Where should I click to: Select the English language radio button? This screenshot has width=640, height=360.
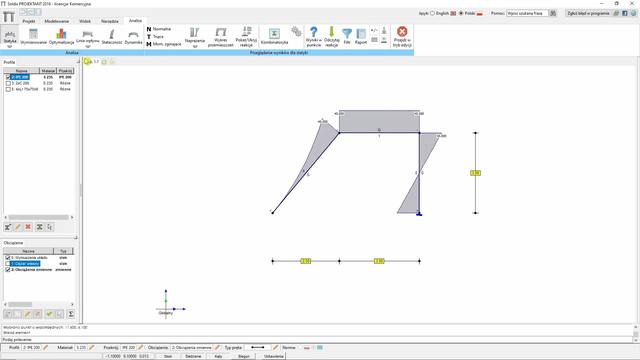pos(433,13)
